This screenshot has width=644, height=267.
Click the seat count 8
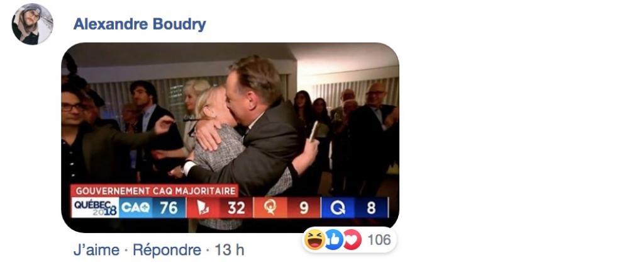(x=371, y=207)
